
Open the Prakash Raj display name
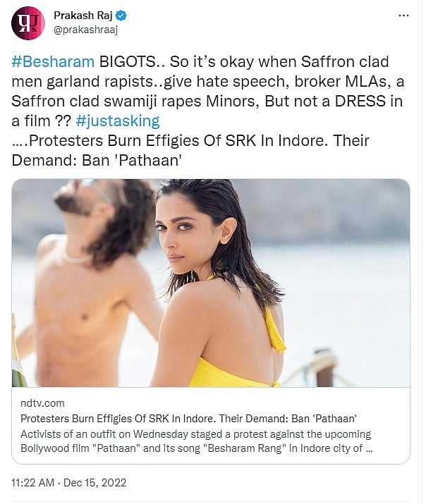click(85, 16)
